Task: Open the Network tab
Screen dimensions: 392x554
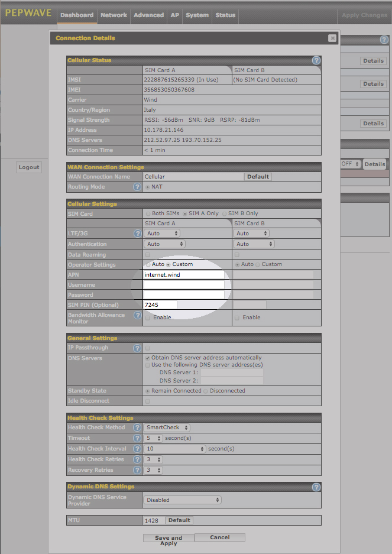Action: [114, 15]
